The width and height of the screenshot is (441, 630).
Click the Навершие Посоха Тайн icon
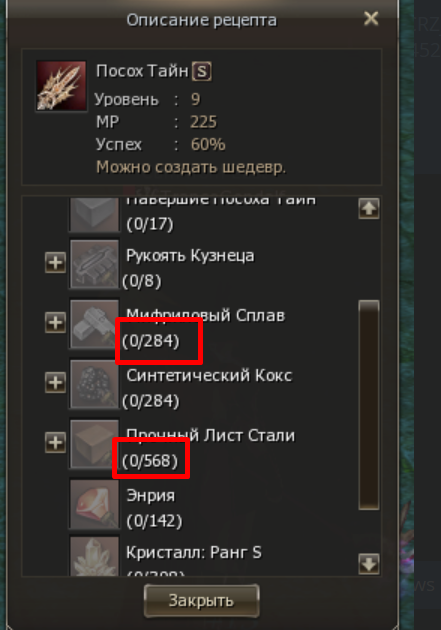coord(94,215)
